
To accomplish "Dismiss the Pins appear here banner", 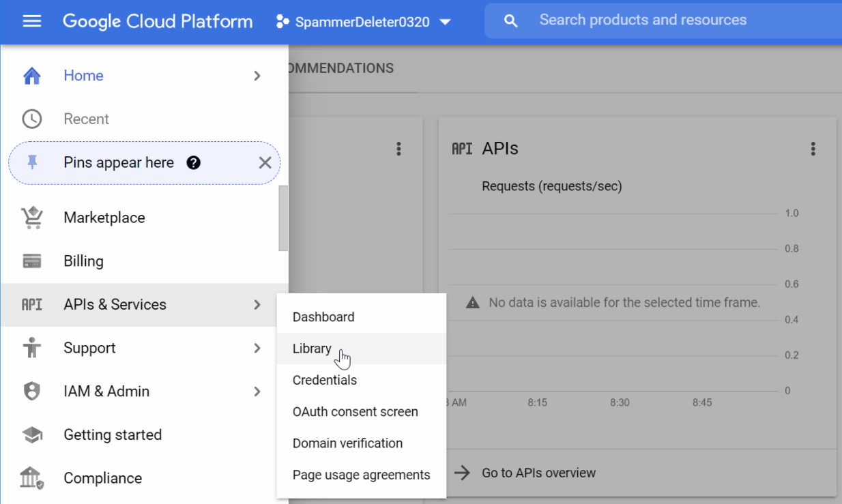I will (x=265, y=162).
